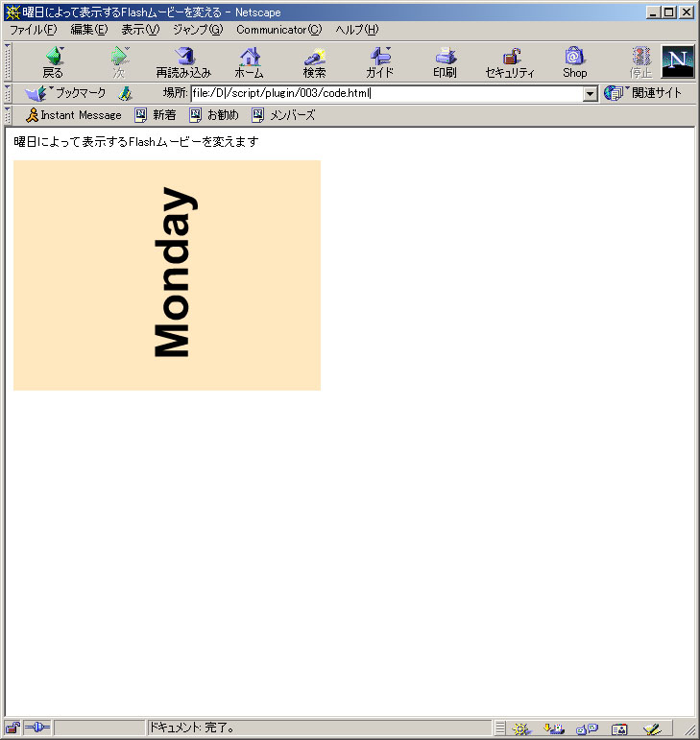The height and width of the screenshot is (740, 700).
Task: Click the online/offline connection icon
Action: [x=36, y=728]
